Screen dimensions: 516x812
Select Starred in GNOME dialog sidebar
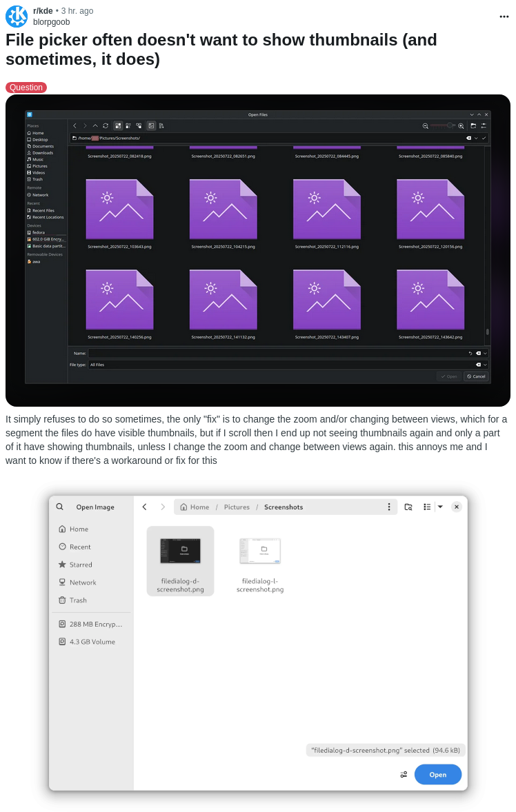pos(75,565)
